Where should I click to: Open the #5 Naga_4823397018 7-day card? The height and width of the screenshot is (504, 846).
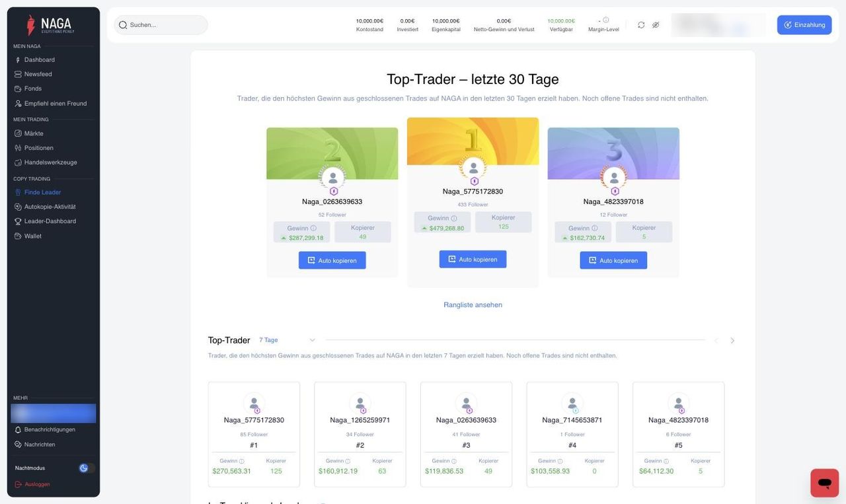click(x=678, y=435)
